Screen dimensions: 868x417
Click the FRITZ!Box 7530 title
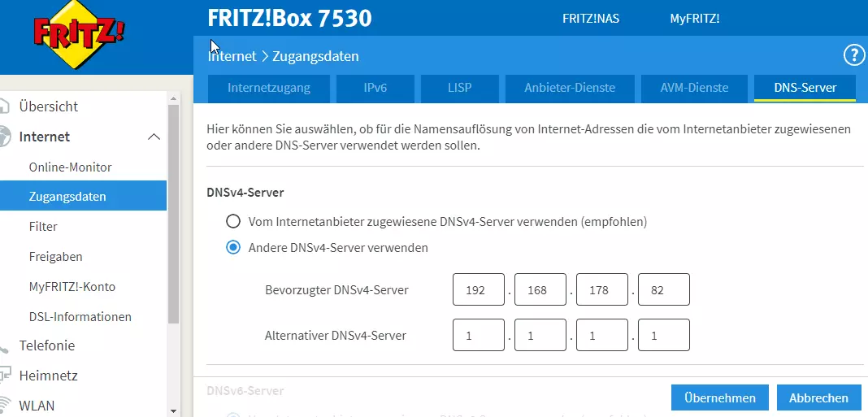[x=289, y=18]
